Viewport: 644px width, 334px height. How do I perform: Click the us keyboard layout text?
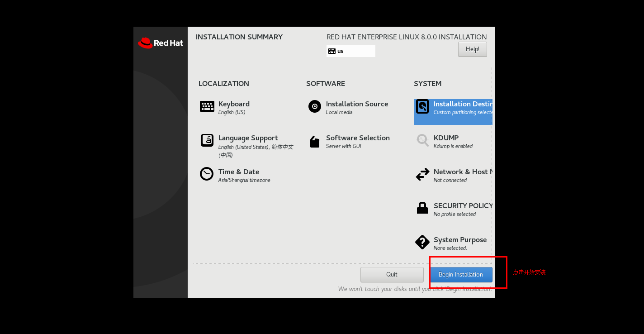pyautogui.click(x=340, y=51)
